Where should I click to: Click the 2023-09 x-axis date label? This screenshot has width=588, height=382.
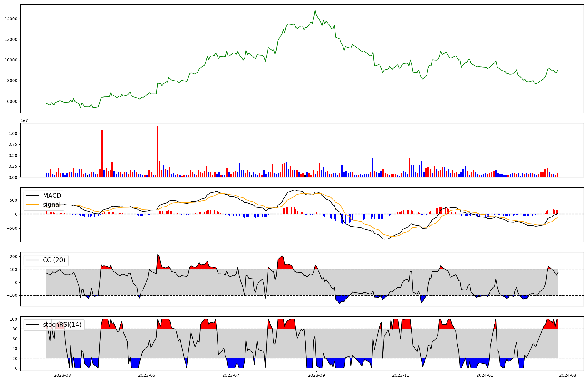316,375
